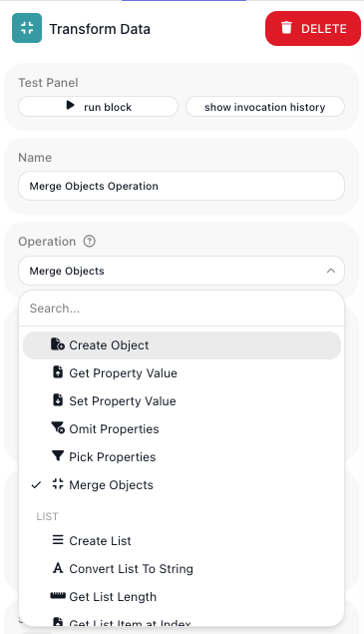Select the Create List option
The width and height of the screenshot is (364, 634).
click(182, 540)
